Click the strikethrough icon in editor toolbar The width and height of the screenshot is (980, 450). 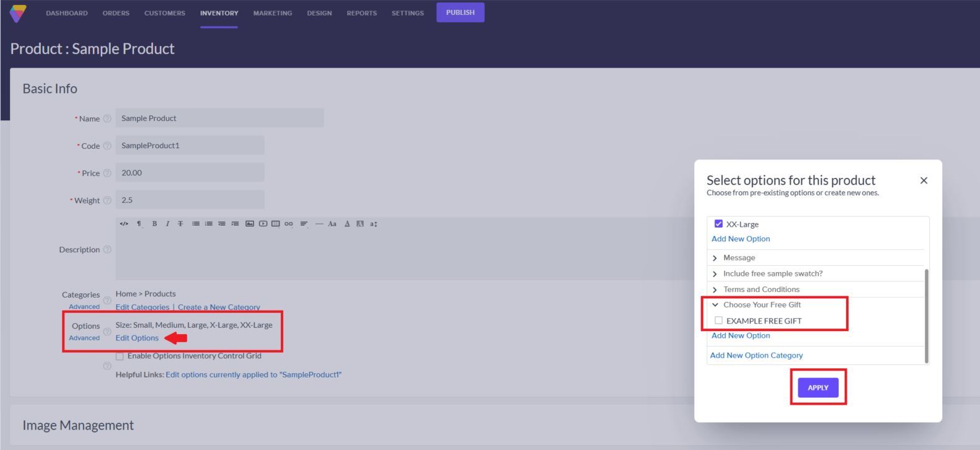click(180, 224)
